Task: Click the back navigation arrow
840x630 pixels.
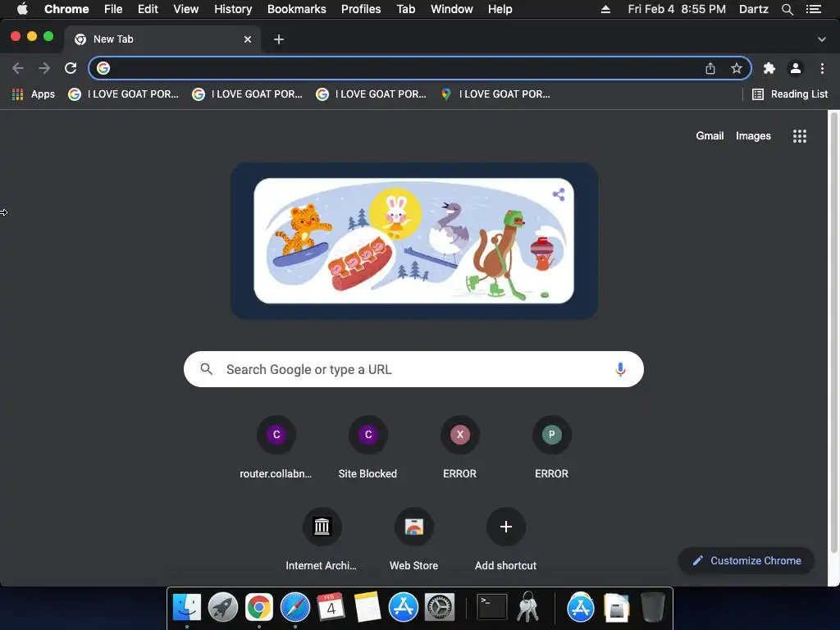Action: (x=18, y=68)
